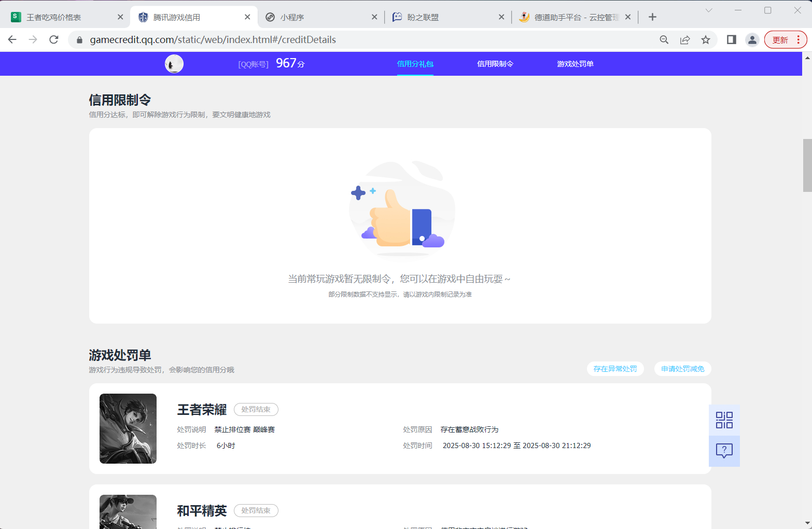Select the 信用分礼包 navigation tab
This screenshot has width=812, height=529.
pos(415,64)
